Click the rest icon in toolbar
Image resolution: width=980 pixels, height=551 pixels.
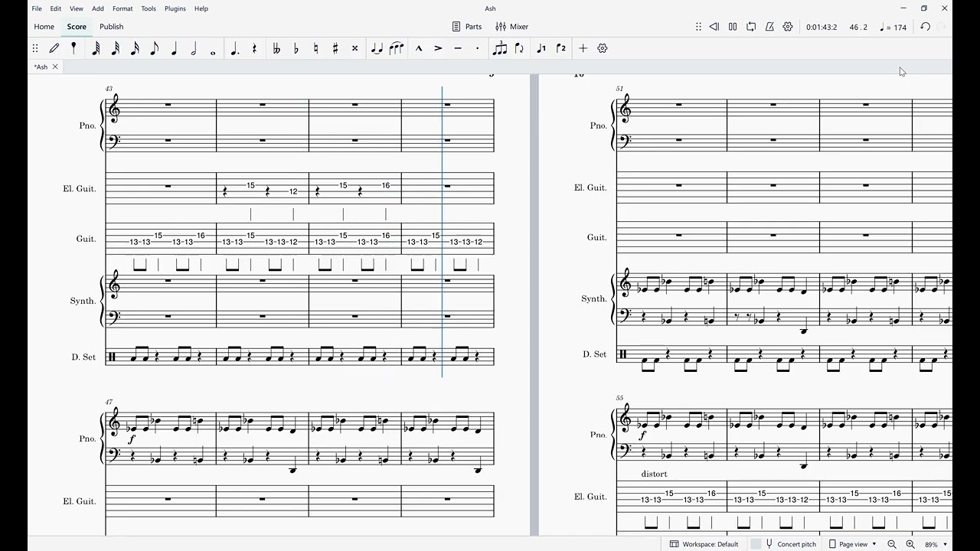coord(254,48)
